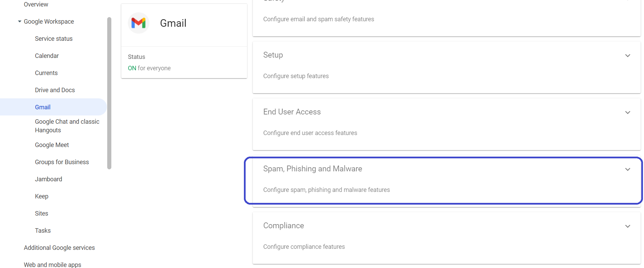Collapse the Google Workspace tree arrow
This screenshot has width=644, height=268.
click(20, 22)
